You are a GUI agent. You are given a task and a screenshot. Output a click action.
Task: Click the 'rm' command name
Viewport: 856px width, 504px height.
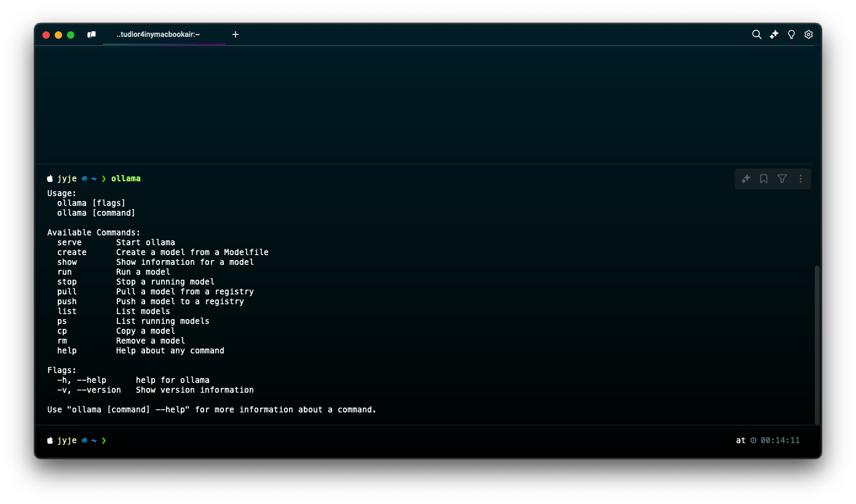(62, 341)
